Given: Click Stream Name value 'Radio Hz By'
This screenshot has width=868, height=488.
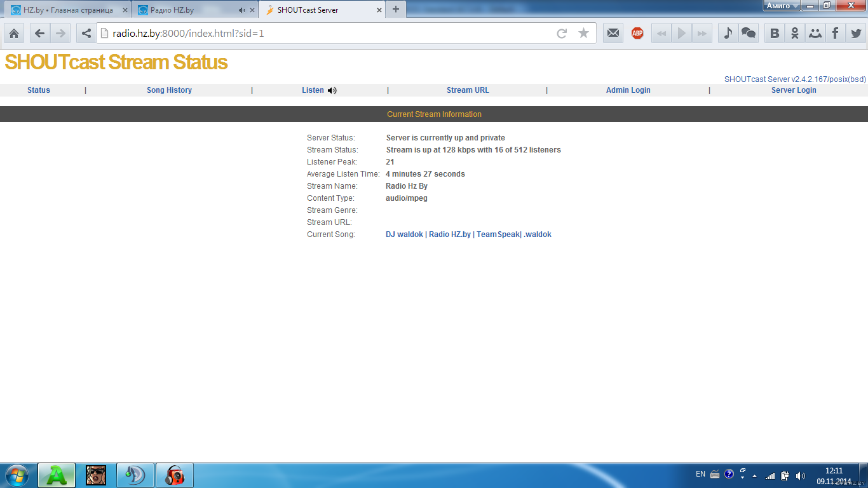Looking at the screenshot, I should pyautogui.click(x=407, y=186).
